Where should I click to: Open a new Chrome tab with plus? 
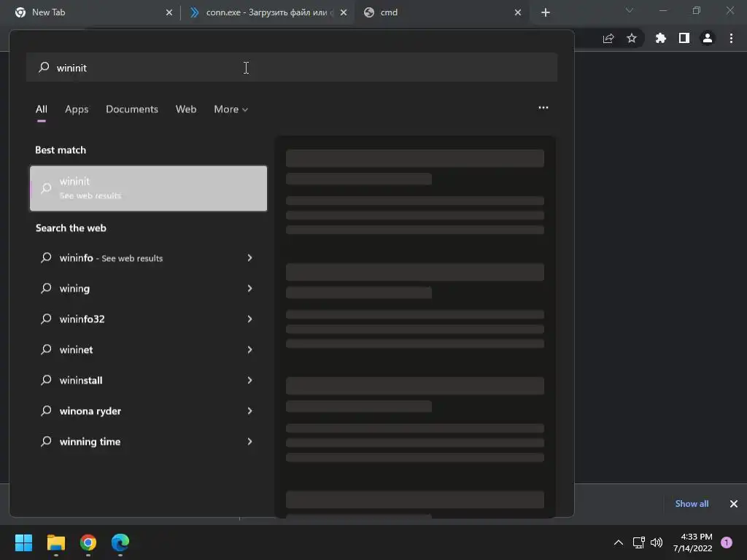546,12
